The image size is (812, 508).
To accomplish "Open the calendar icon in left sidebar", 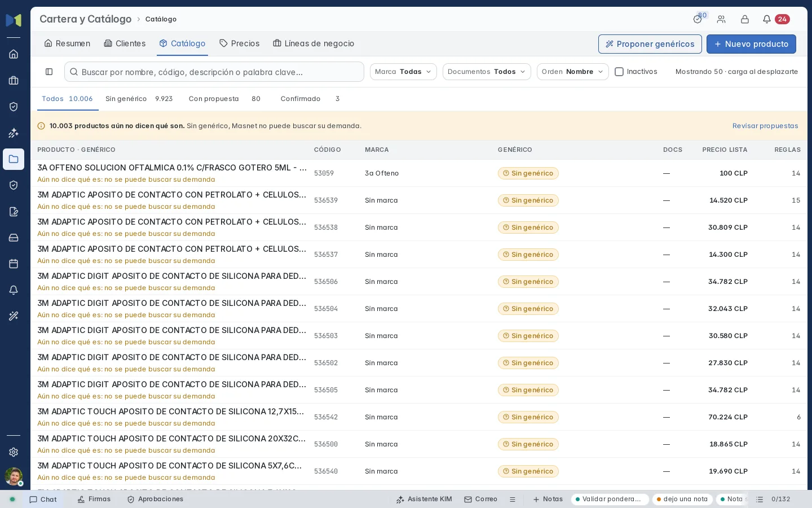I will 14,264.
